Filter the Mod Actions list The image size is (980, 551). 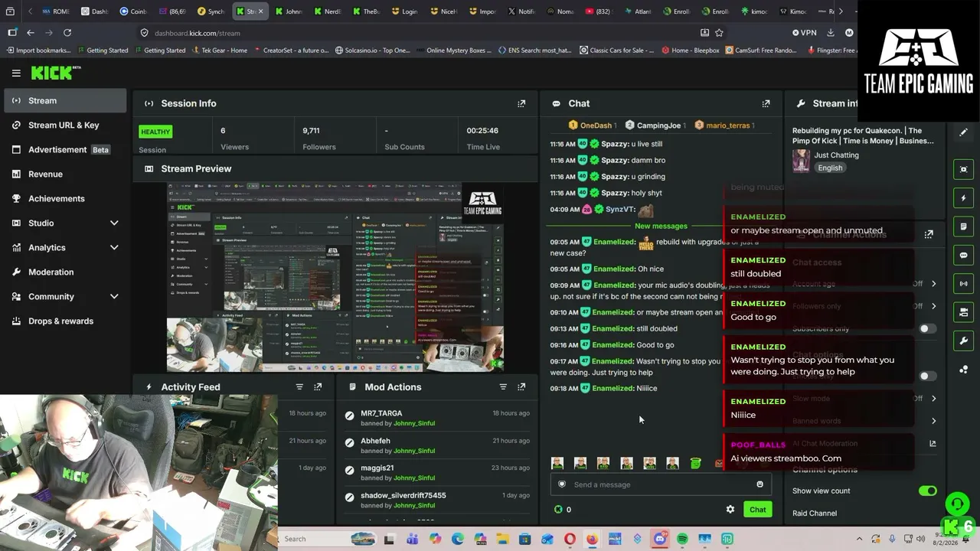pos(503,387)
